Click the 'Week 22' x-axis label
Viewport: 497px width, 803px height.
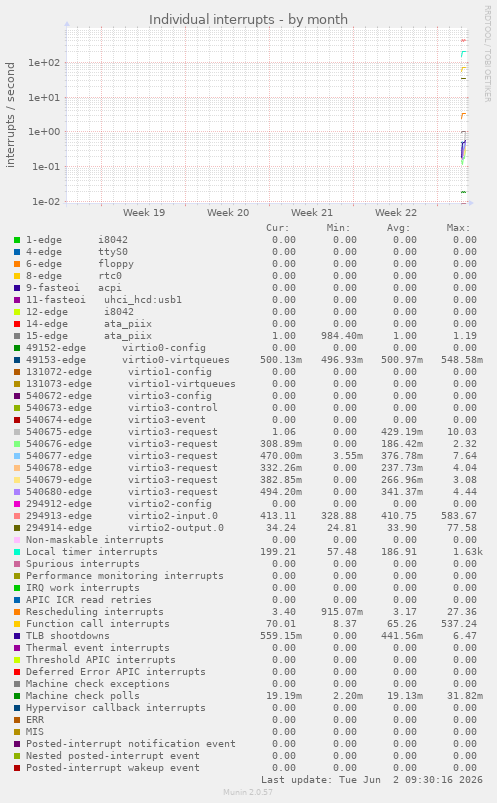(396, 213)
